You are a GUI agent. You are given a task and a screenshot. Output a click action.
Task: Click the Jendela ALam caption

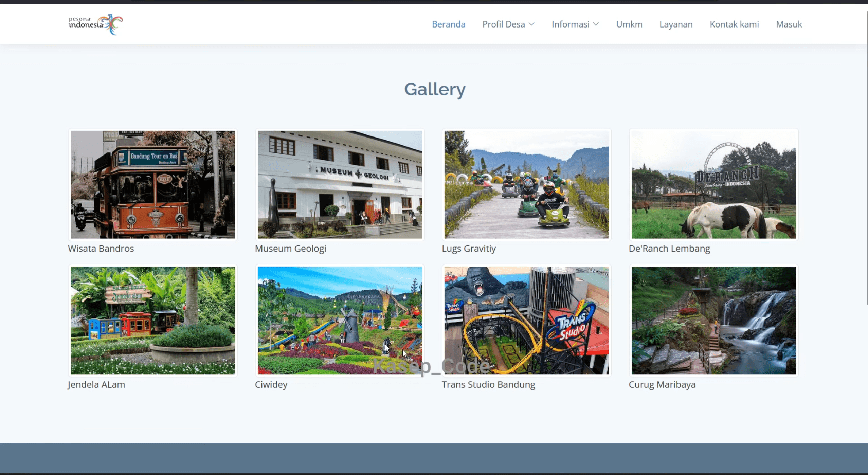tap(96, 385)
